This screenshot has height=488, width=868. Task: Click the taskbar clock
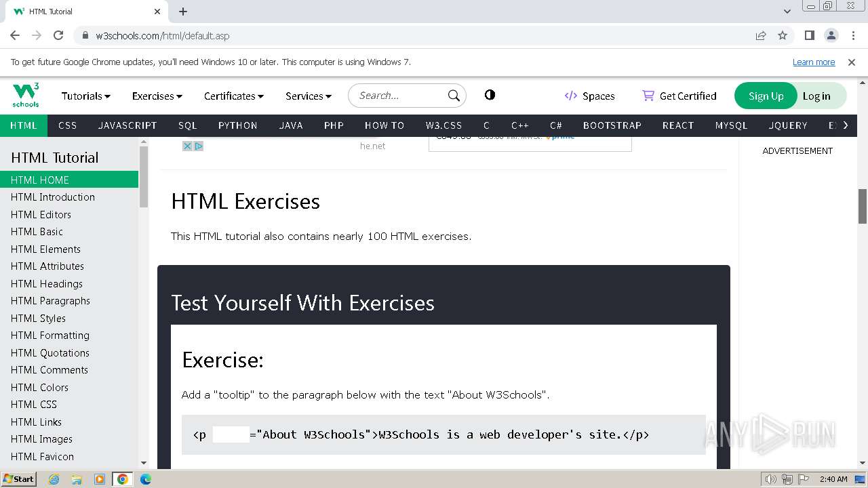(833, 479)
